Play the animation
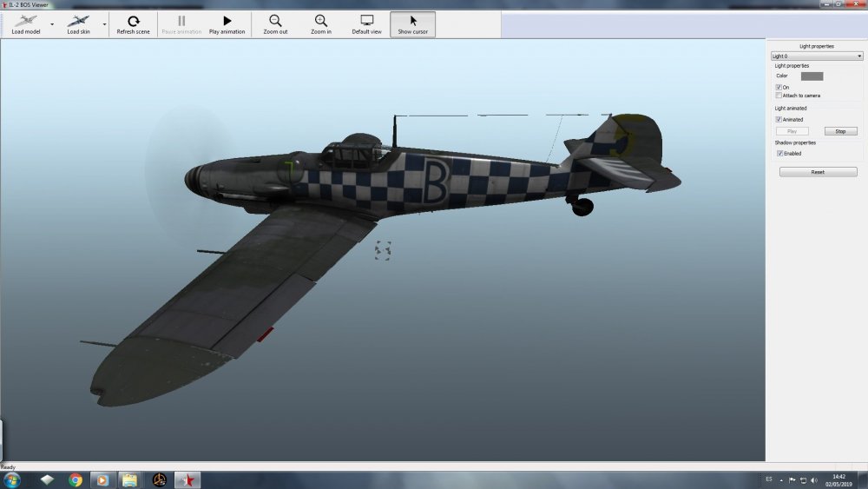Image resolution: width=868 pixels, height=489 pixels. click(x=227, y=24)
